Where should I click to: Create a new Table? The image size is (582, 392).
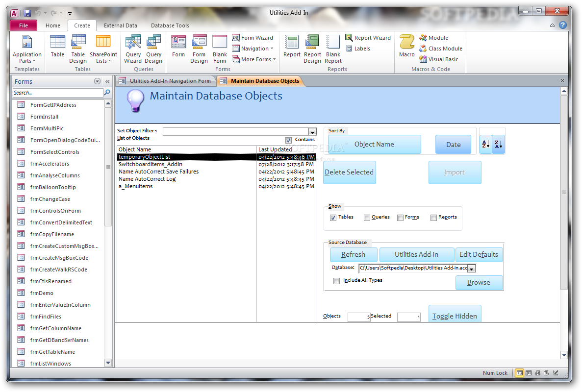tap(57, 47)
